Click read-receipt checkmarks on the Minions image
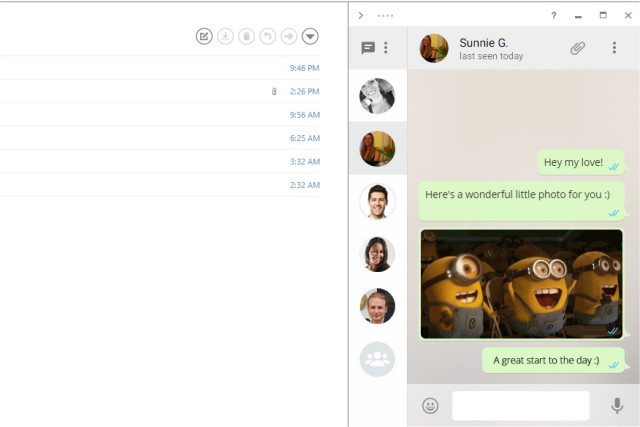Image resolution: width=640 pixels, height=427 pixels. tap(613, 331)
